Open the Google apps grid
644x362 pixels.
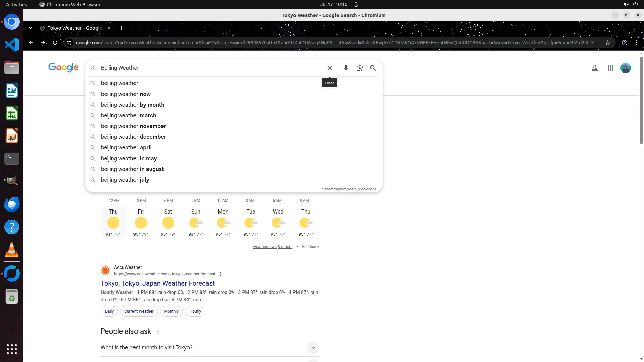(x=610, y=68)
